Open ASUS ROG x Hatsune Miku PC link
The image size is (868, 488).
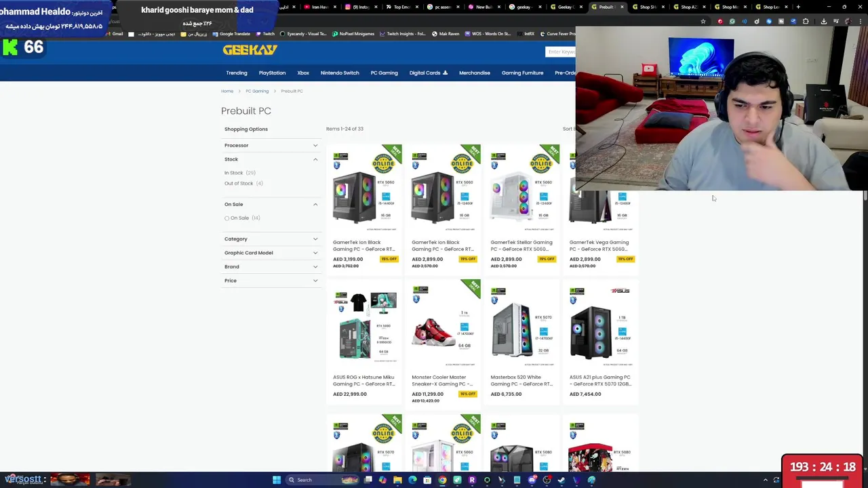coord(364,380)
